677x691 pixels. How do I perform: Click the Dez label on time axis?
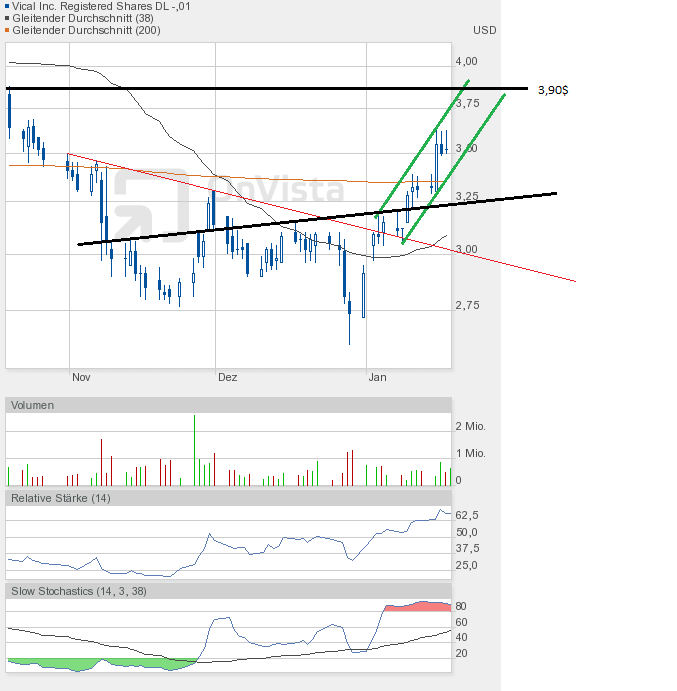228,377
